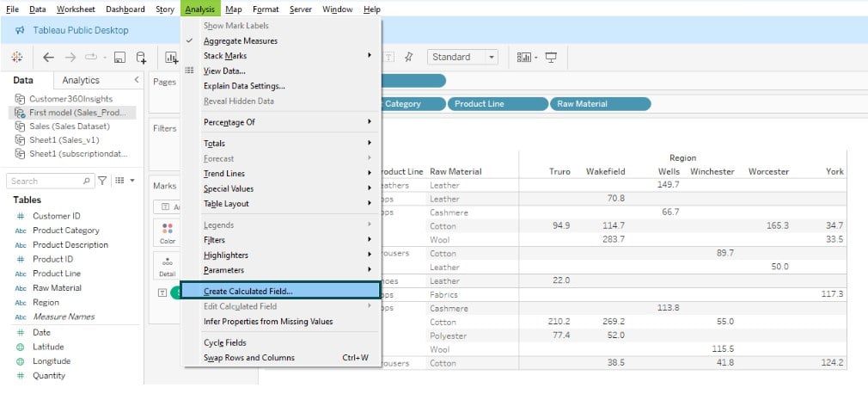The image size is (868, 394).
Task: Switch to the Analytics tab
Action: (81, 80)
